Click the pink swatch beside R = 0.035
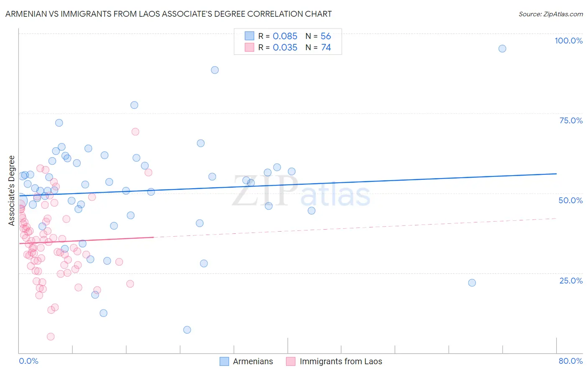 point(249,47)
